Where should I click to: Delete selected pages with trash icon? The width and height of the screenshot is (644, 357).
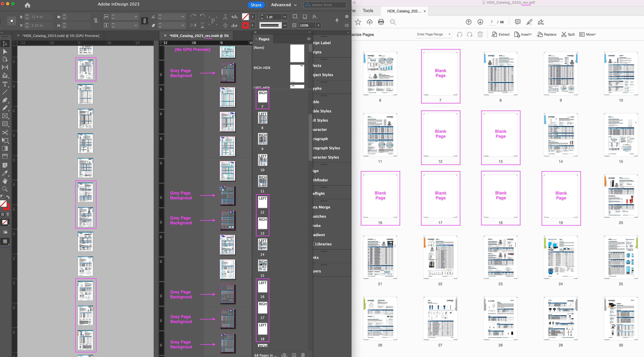[480, 34]
